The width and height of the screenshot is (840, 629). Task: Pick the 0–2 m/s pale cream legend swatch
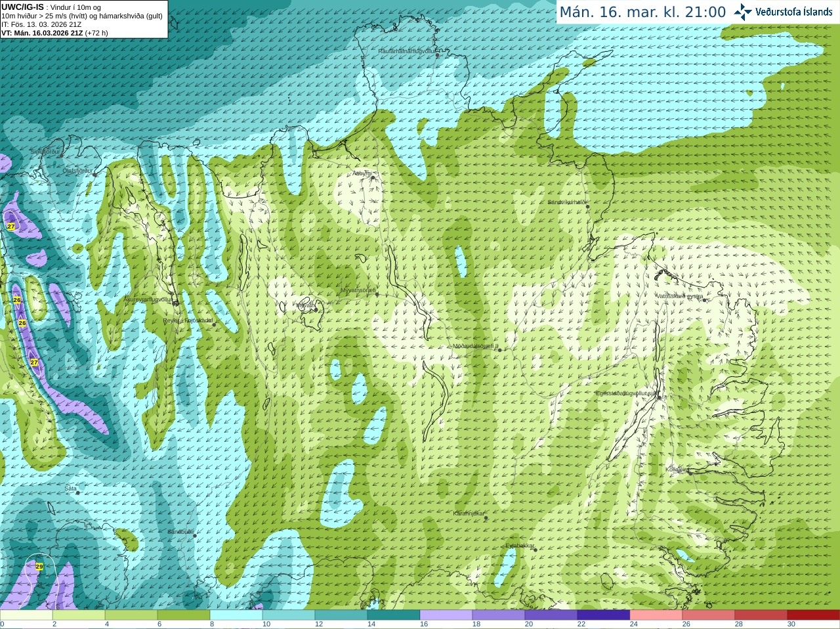26,615
